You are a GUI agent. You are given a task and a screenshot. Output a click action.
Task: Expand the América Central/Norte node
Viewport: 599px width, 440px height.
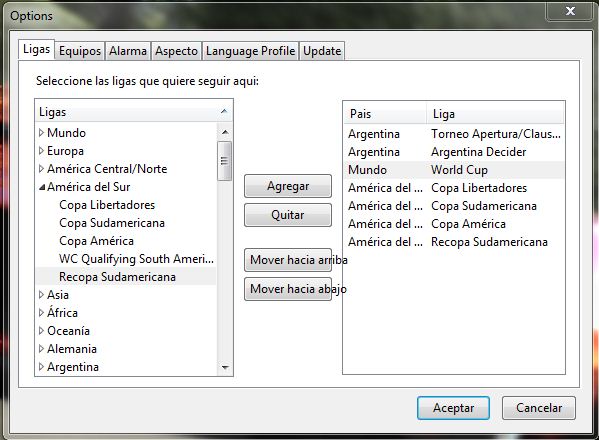click(x=41, y=169)
